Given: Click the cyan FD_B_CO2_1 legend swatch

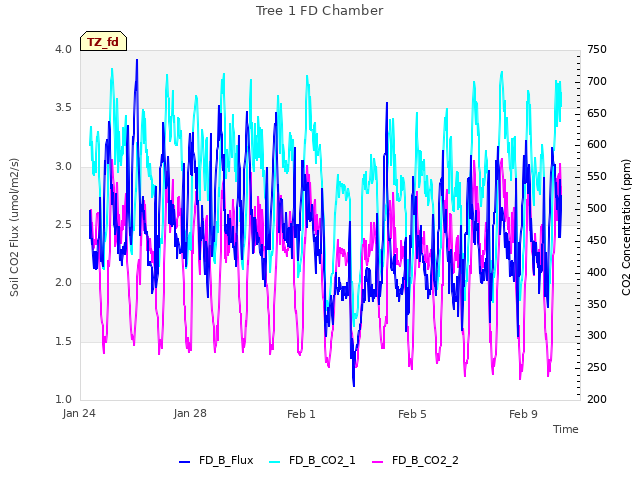Looking at the screenshot, I should pyautogui.click(x=275, y=462).
